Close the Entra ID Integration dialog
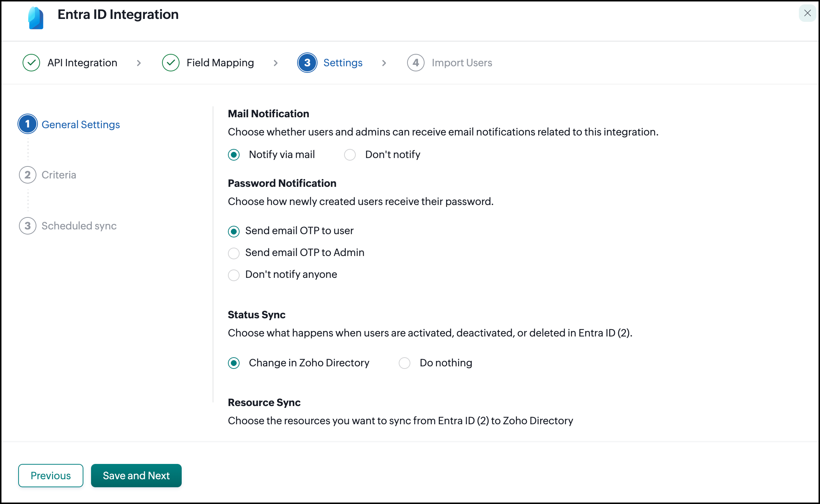This screenshot has height=504, width=820. pyautogui.click(x=807, y=13)
